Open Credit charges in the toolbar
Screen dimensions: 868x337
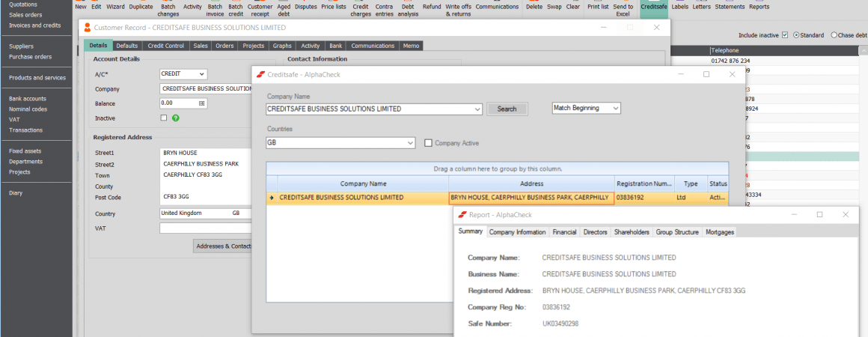pyautogui.click(x=361, y=10)
